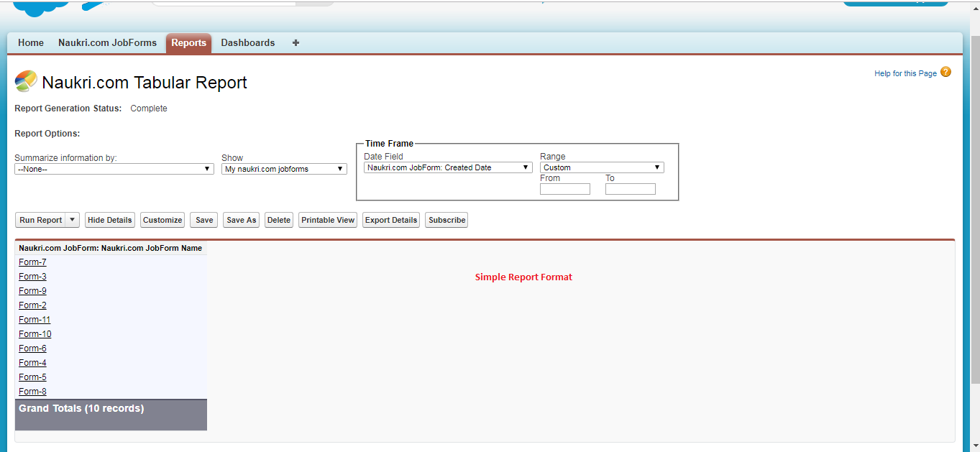Open the Form-11 record link

(34, 319)
